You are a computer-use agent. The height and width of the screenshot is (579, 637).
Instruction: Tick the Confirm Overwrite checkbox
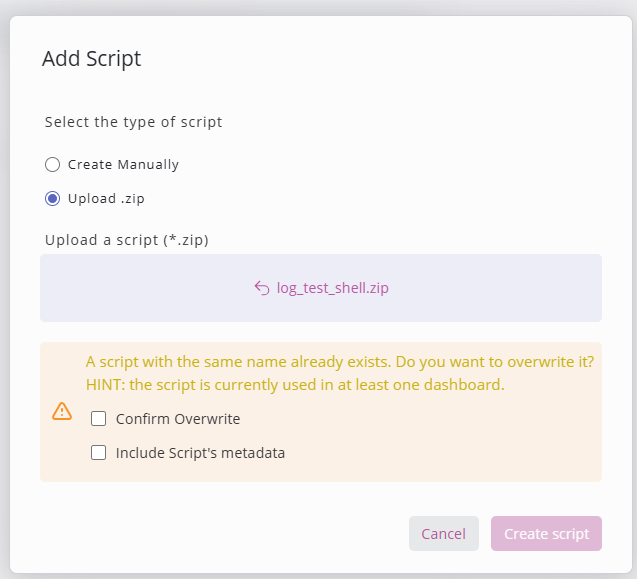pos(99,419)
